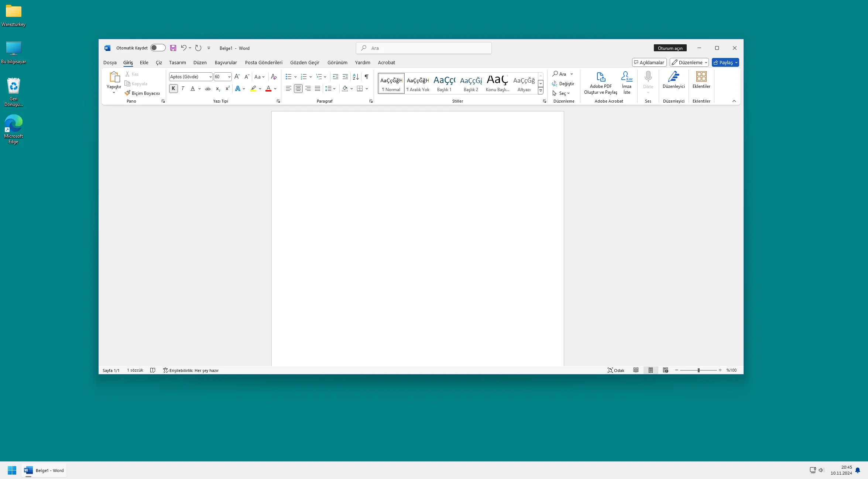This screenshot has height=479, width=868.
Task: Justify the paragraph alignment
Action: click(x=317, y=89)
